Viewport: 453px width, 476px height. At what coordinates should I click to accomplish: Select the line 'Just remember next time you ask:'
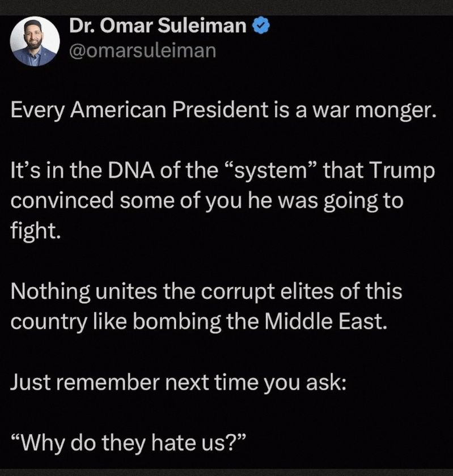[x=179, y=382]
